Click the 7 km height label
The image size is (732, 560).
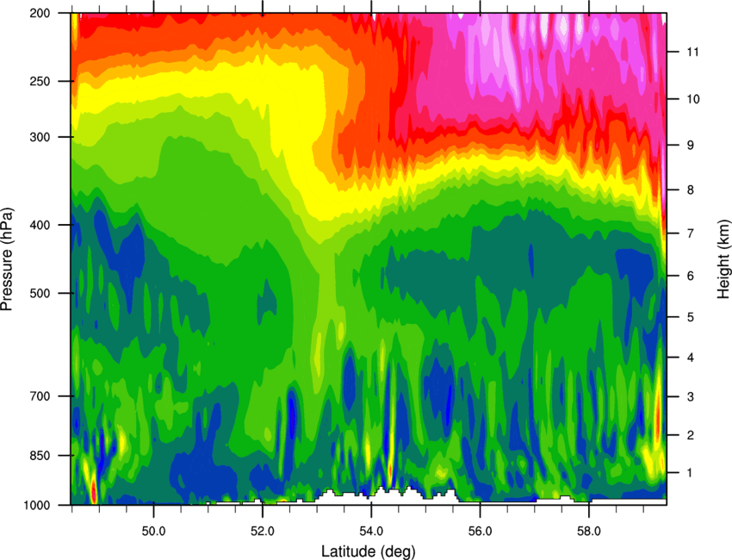coord(691,233)
